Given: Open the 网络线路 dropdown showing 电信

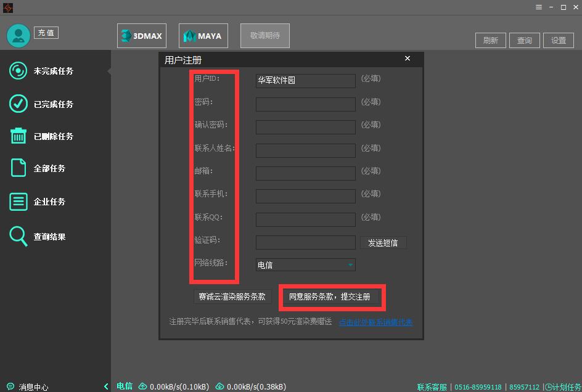Looking at the screenshot, I should (x=305, y=265).
